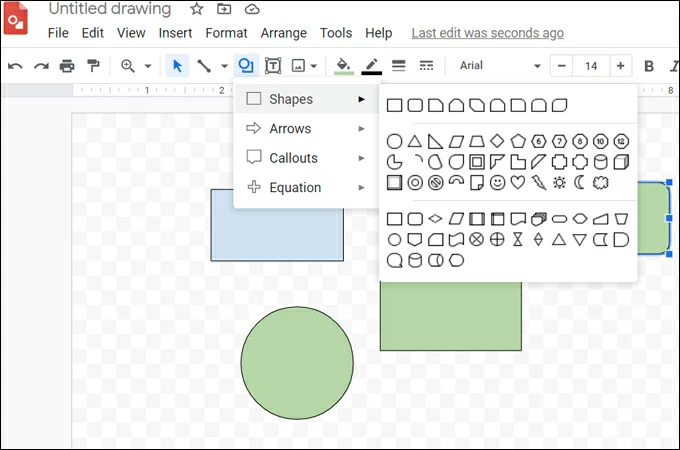Open the Insert menu
The image size is (680, 450).
(x=175, y=33)
